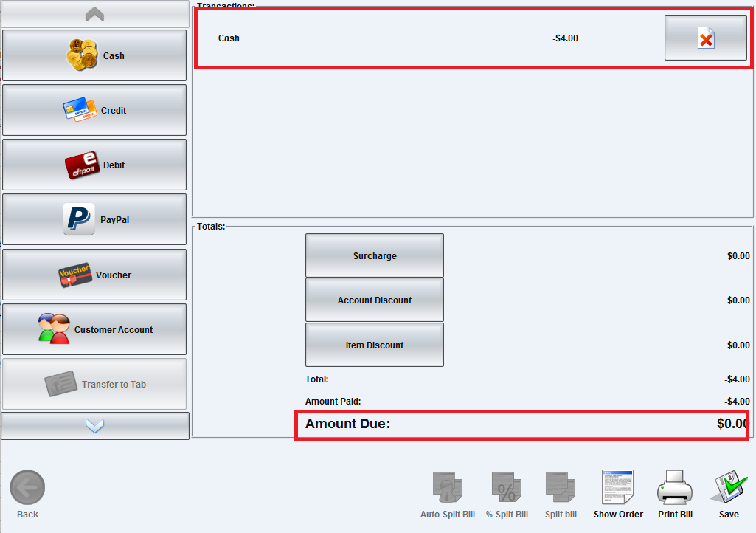Go Back using the arrow icon
756x533 pixels.
click(27, 495)
